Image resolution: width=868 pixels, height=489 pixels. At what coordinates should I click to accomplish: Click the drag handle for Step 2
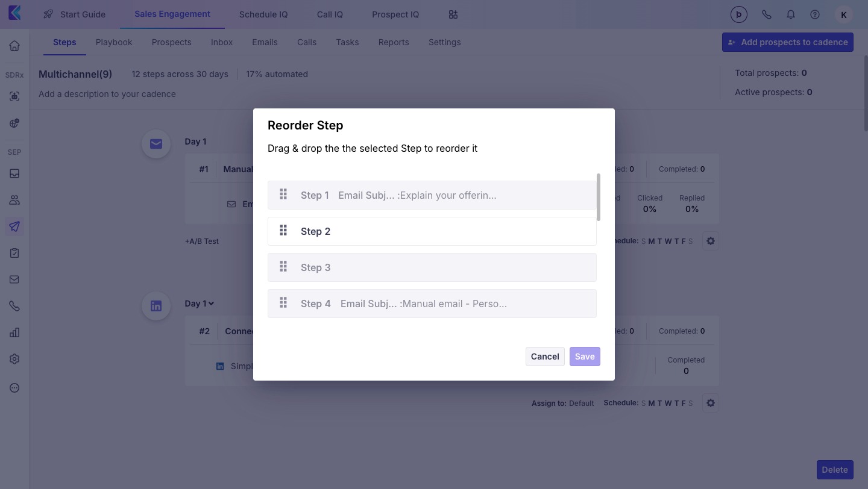(x=283, y=230)
